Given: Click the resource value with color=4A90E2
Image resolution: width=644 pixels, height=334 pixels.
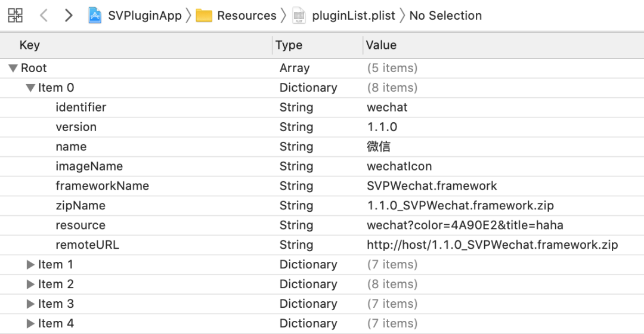Looking at the screenshot, I should point(465,225).
